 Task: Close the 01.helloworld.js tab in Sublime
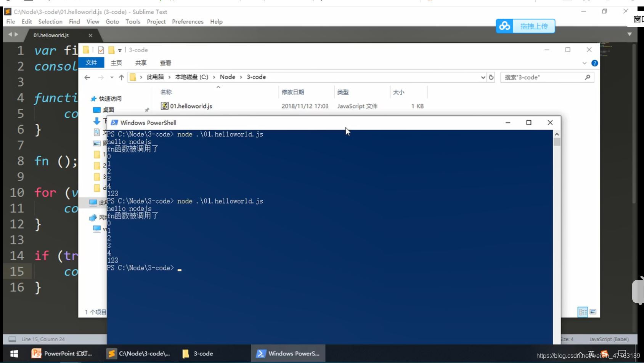coord(90,35)
